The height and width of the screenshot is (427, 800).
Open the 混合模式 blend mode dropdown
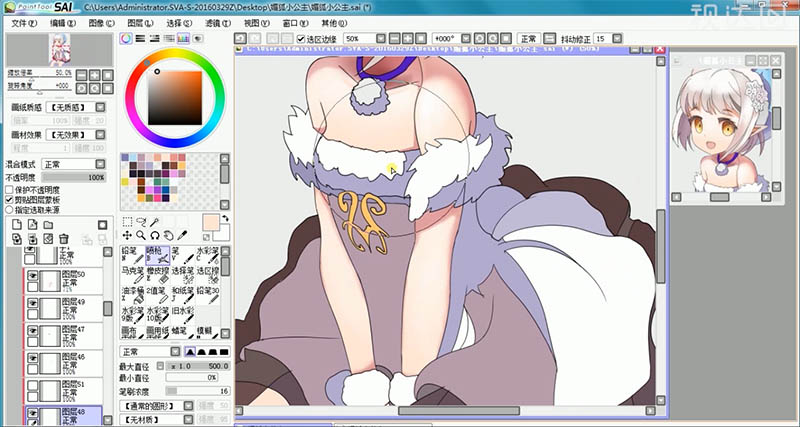pyautogui.click(x=101, y=164)
